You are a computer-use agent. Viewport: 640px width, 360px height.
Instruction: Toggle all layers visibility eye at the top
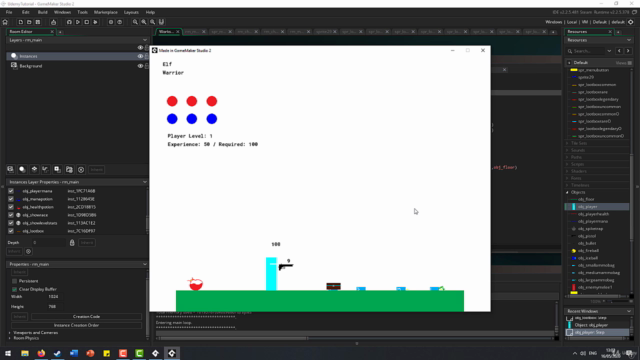point(140,48)
